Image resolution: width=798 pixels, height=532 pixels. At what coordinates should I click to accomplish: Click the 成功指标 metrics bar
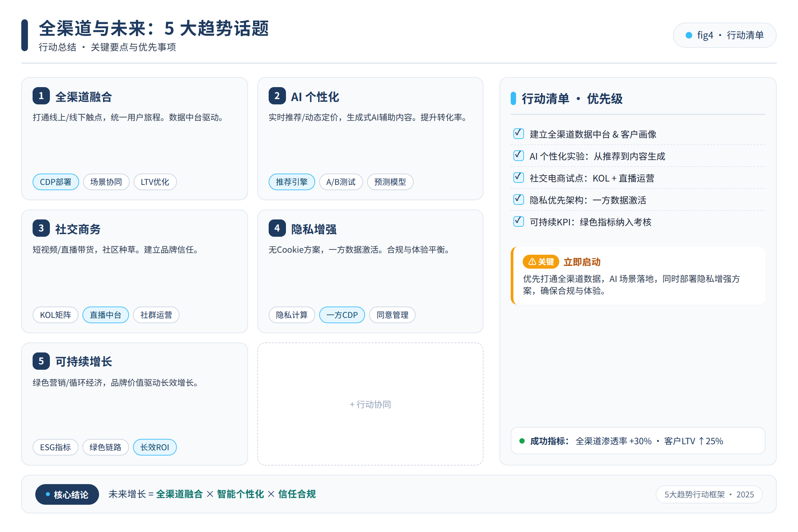point(638,441)
